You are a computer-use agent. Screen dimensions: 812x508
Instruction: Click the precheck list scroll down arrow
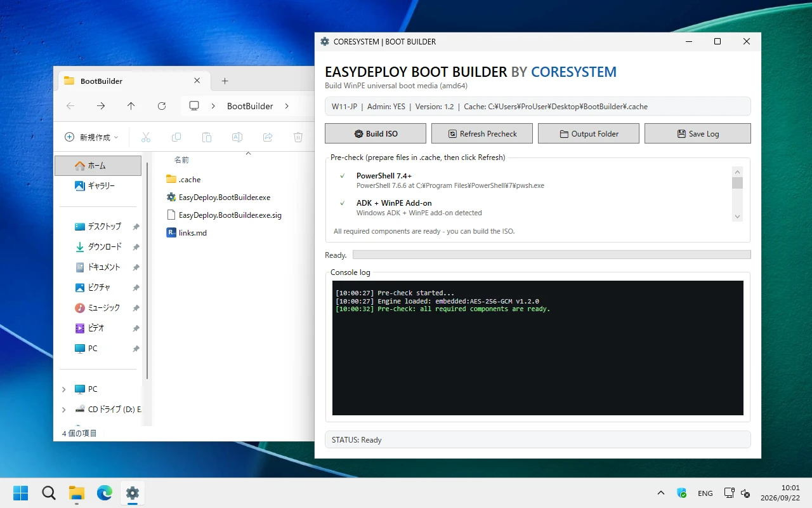point(737,217)
